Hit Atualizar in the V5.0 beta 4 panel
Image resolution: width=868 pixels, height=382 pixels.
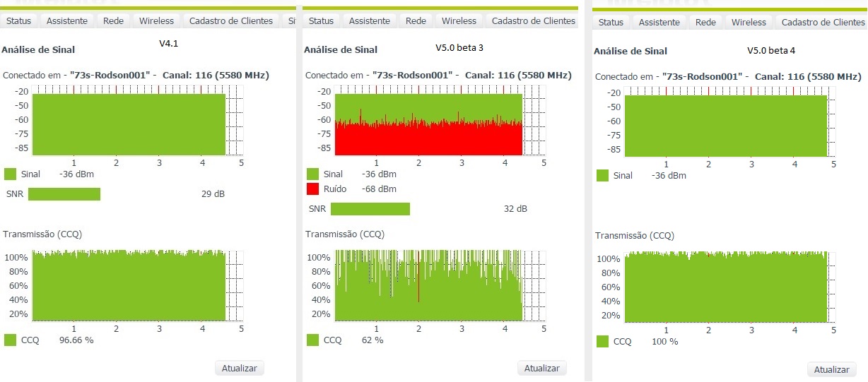pyautogui.click(x=832, y=369)
